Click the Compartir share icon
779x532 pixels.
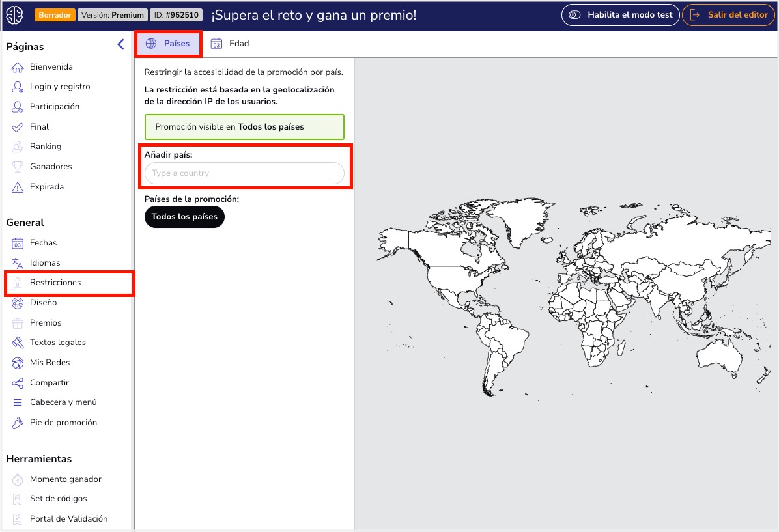point(18,383)
